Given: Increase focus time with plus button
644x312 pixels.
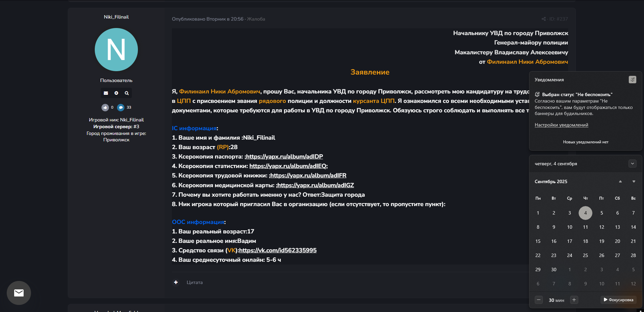Looking at the screenshot, I should click(x=574, y=300).
